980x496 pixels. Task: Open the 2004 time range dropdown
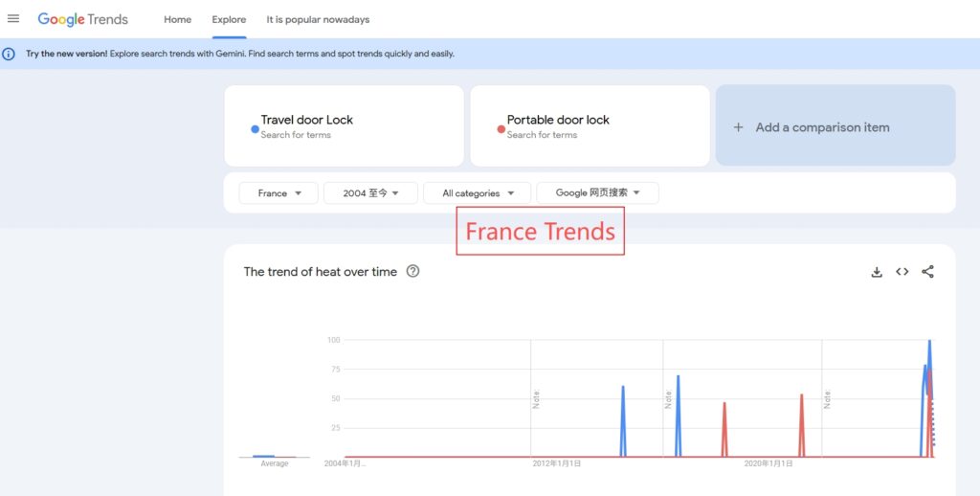[370, 193]
